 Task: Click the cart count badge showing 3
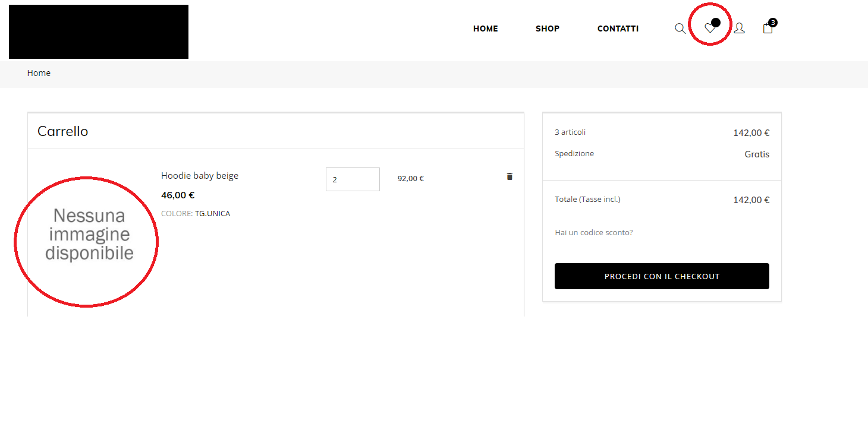point(773,23)
